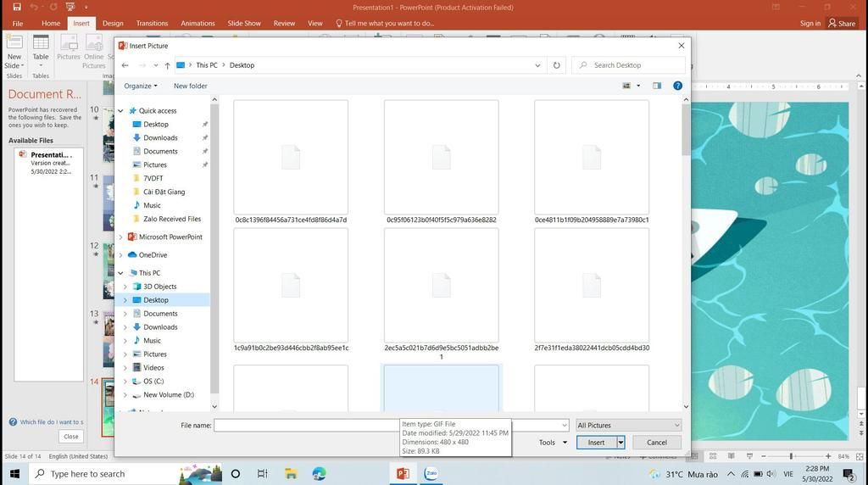Image resolution: width=868 pixels, height=485 pixels.
Task: Click Sign in at PowerPoint top right
Action: pyautogui.click(x=810, y=23)
